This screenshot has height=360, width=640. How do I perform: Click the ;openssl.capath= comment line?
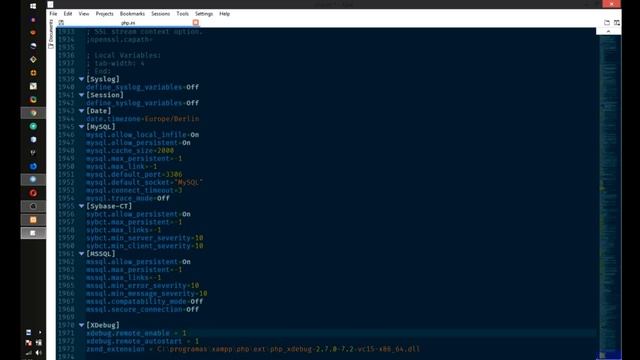point(119,40)
